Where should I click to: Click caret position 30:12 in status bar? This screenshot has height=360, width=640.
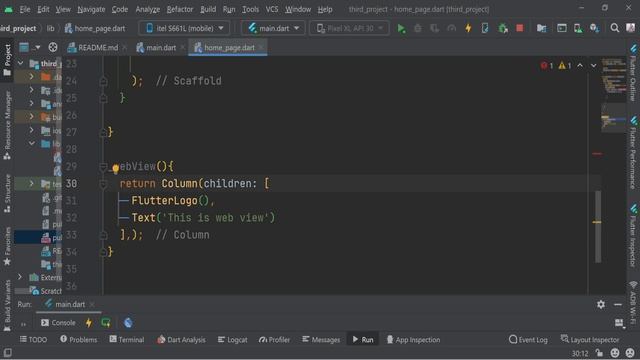click(x=580, y=353)
